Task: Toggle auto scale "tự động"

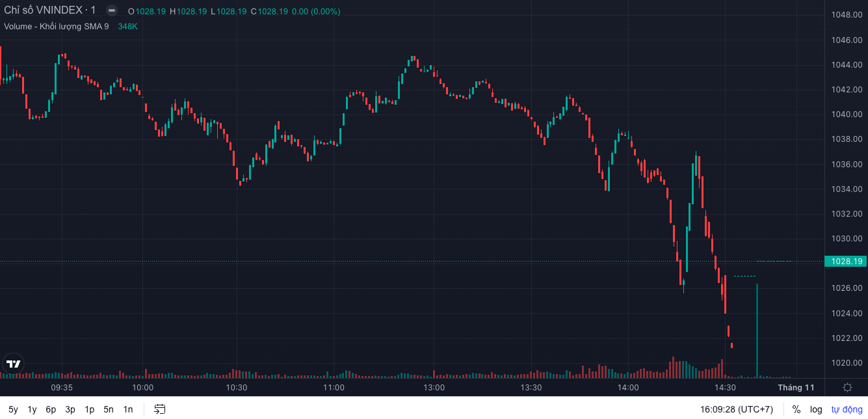Action: (847, 409)
